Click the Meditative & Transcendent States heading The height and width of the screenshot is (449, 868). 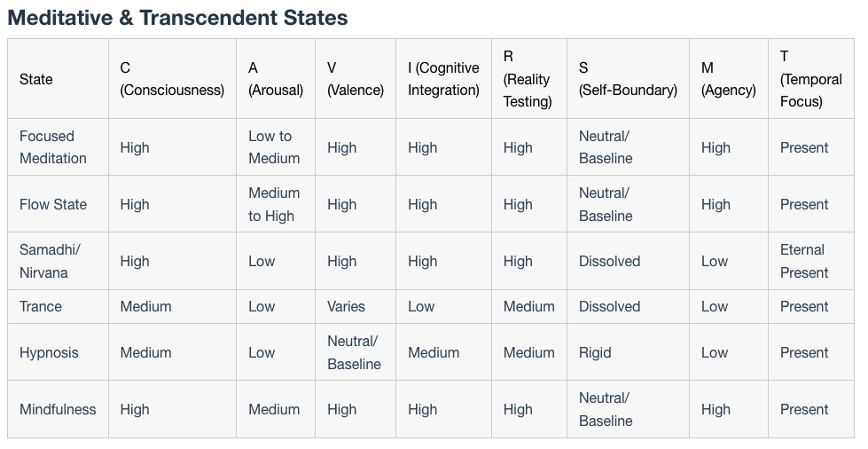click(x=177, y=18)
